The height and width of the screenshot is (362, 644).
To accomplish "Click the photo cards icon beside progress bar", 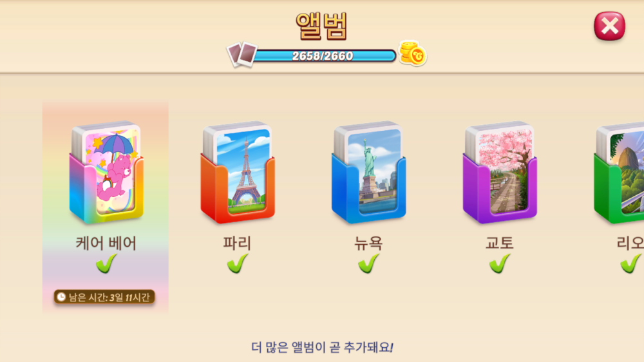I will click(242, 54).
